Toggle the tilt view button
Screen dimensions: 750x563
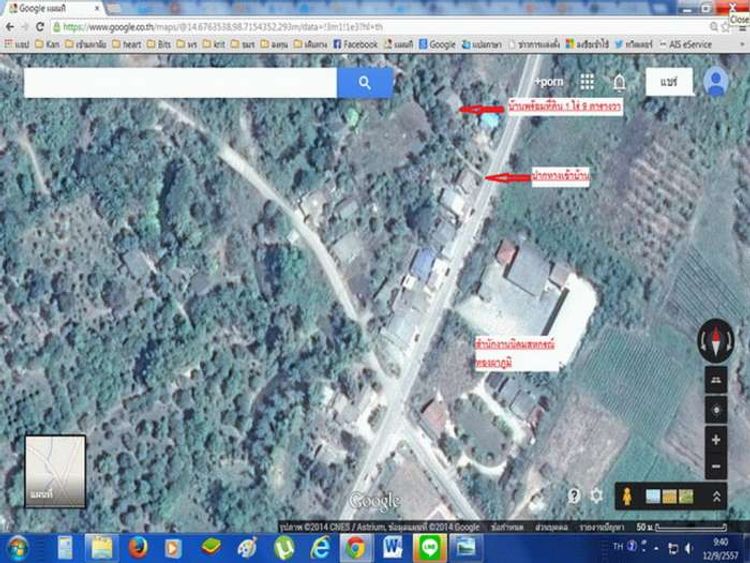[716, 380]
